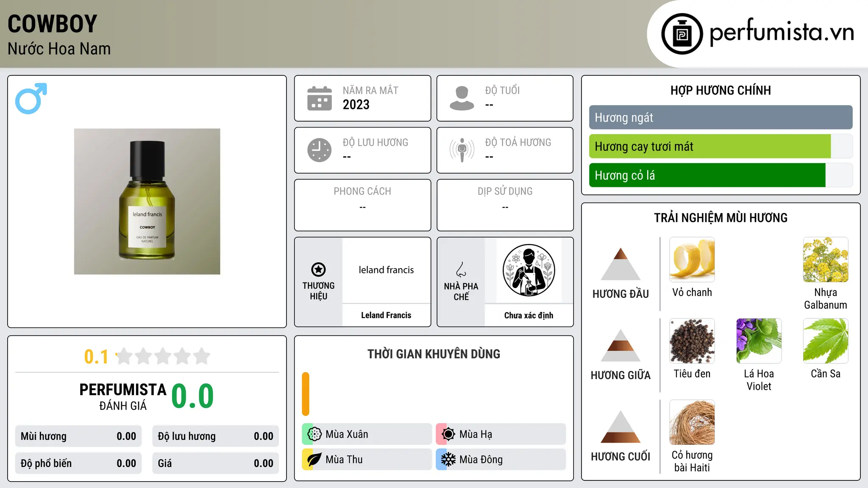
Task: Click the Hương cay tươi mát accord bar
Action: tap(721, 147)
